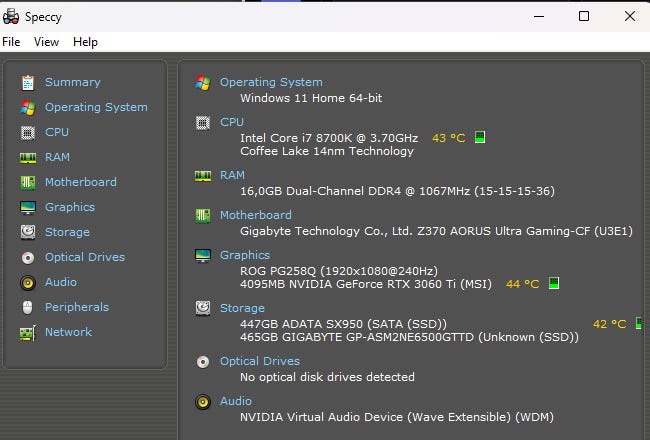This screenshot has width=650, height=440.
Task: Select the Storage drive icon in sidebar
Action: tap(28, 232)
